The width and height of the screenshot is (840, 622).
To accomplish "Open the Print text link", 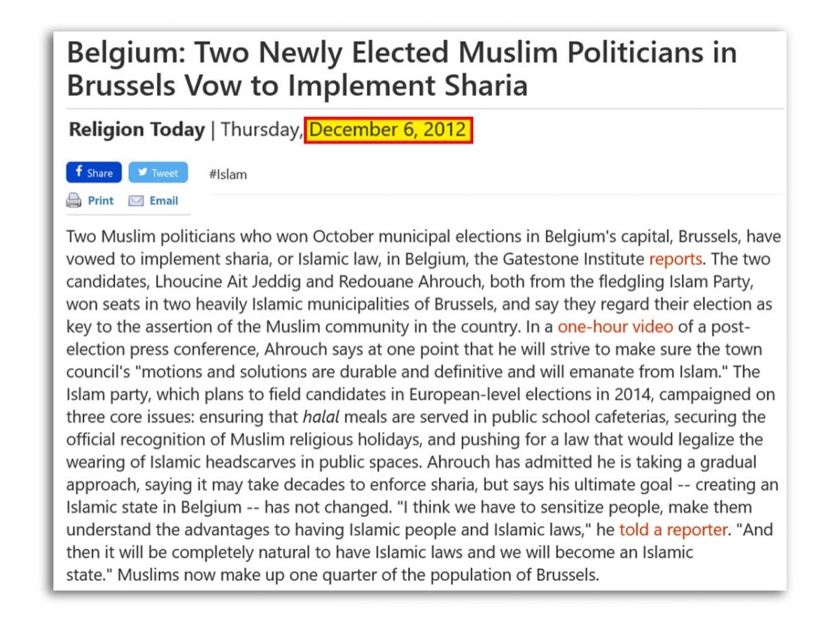I will (x=101, y=200).
